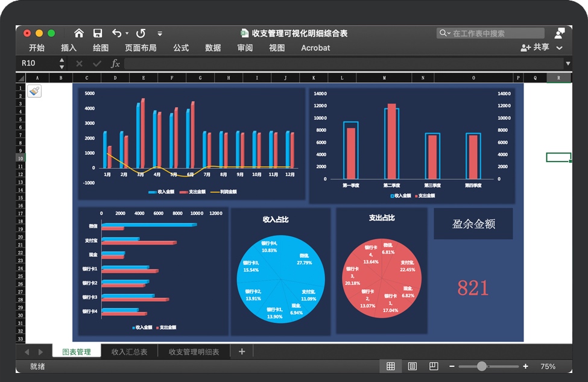
Task: Open the insert function (fx) button
Action: tap(115, 63)
